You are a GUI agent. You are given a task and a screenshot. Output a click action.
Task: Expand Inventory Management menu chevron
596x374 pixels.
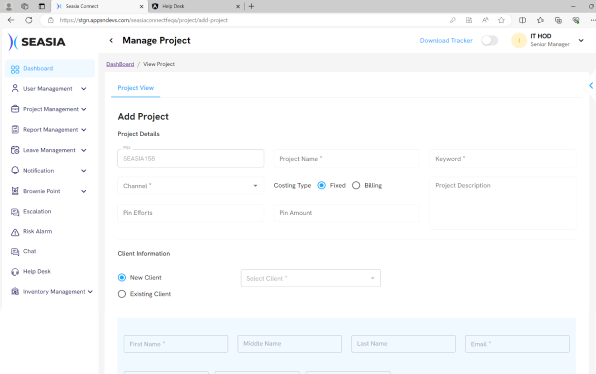(90, 292)
